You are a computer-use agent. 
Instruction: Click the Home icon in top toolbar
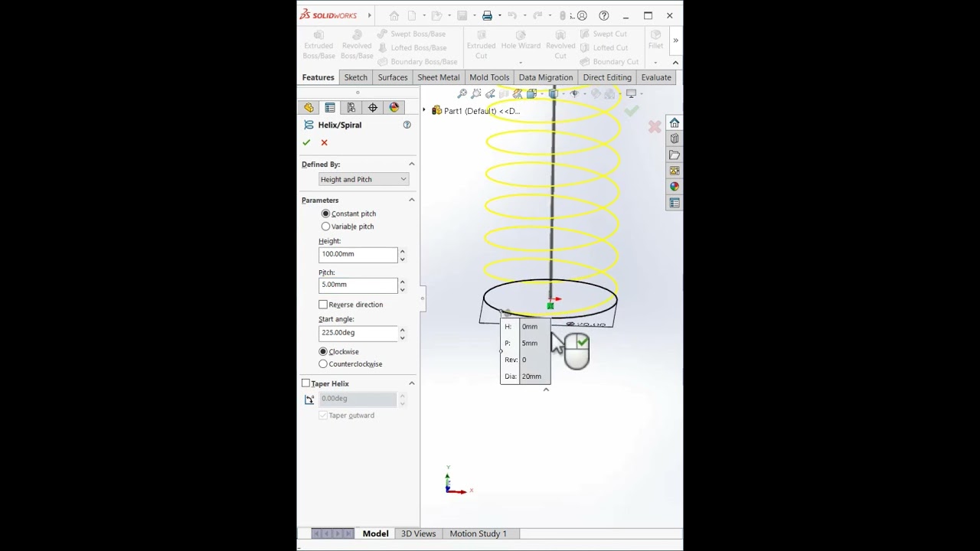(x=394, y=15)
